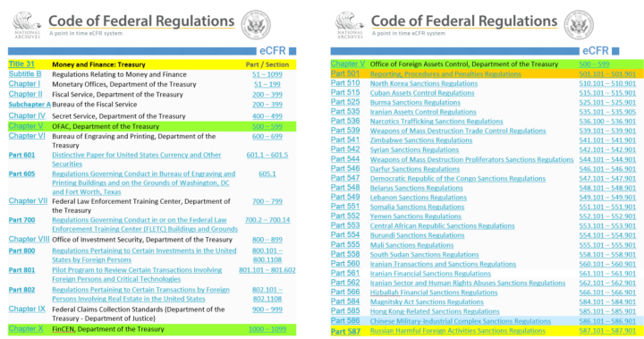Click the National Archives eagle logo on left page

pos(27,25)
